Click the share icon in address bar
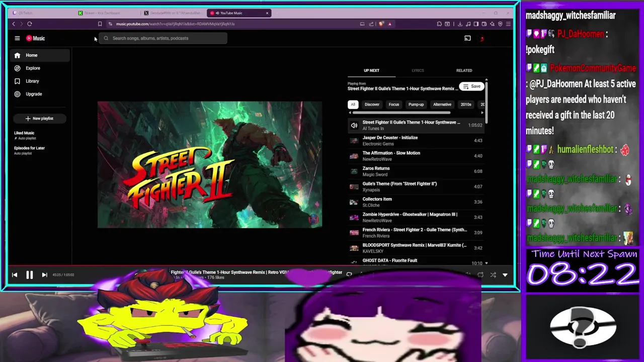644x362 pixels. click(x=371, y=24)
